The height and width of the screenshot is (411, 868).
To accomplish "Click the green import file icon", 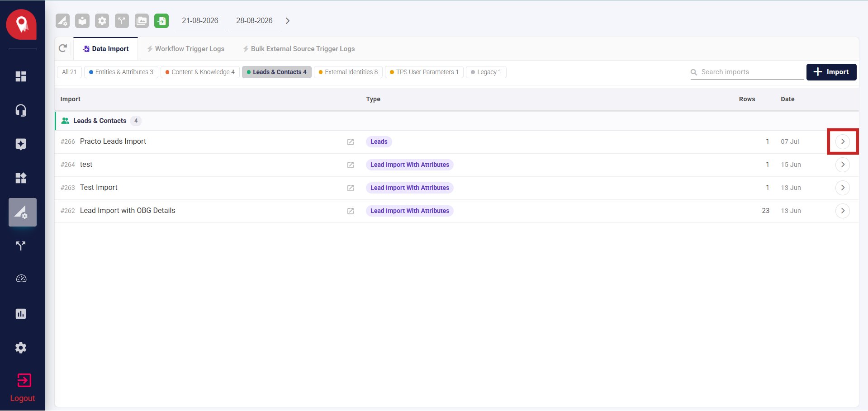I will (x=161, y=21).
